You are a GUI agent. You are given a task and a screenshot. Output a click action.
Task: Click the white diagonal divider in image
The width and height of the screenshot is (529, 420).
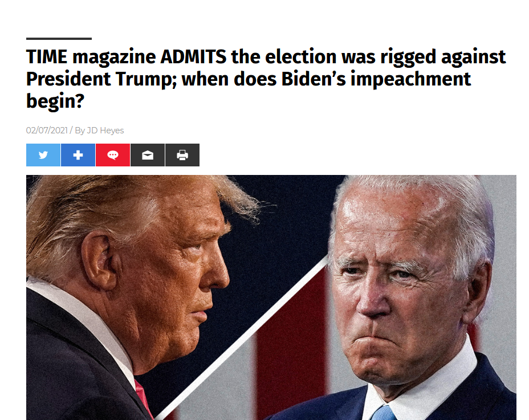(239, 341)
